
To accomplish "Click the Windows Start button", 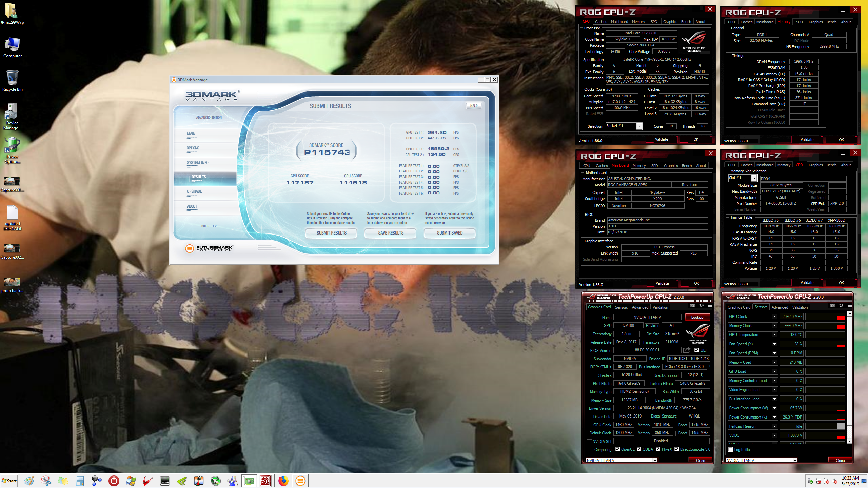I will point(9,481).
